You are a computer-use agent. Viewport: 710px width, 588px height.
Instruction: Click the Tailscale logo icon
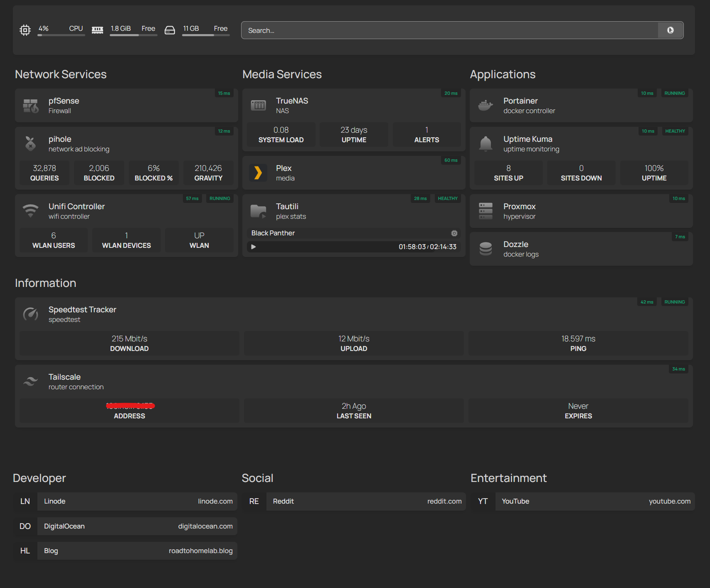pos(31,381)
